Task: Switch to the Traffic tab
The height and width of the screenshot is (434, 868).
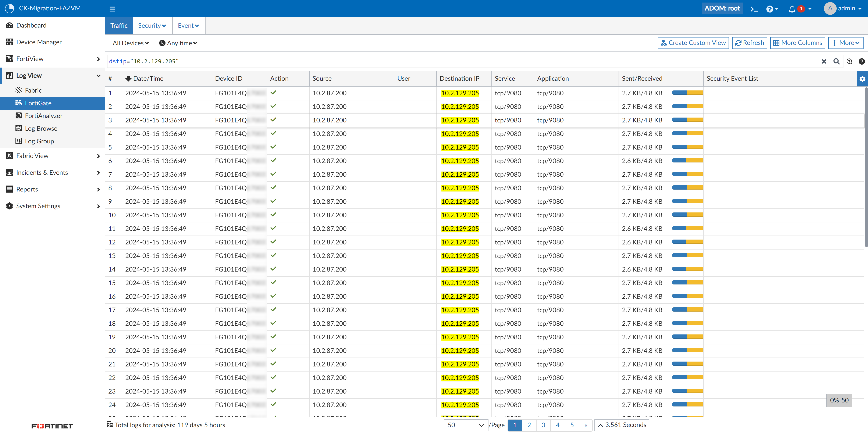Action: coord(119,25)
